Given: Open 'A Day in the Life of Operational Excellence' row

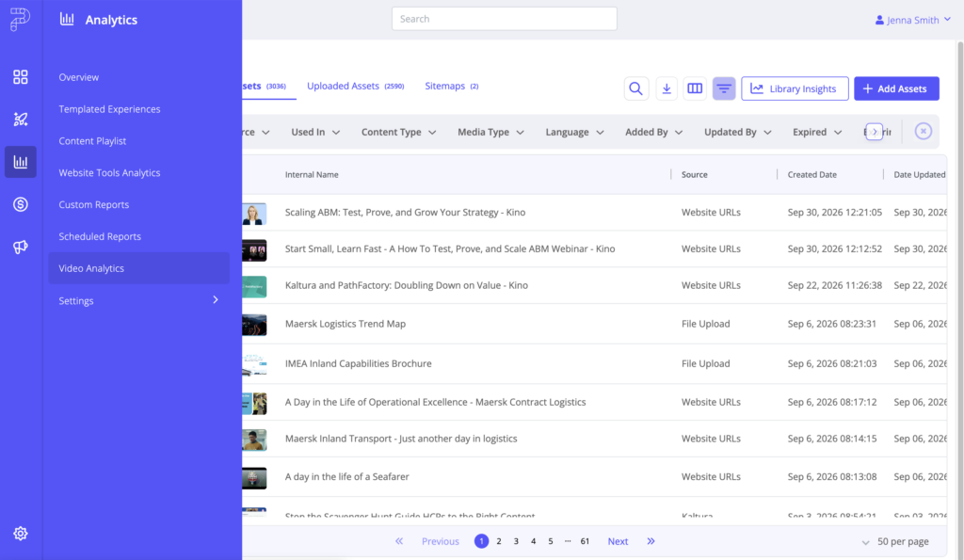Looking at the screenshot, I should point(435,402).
